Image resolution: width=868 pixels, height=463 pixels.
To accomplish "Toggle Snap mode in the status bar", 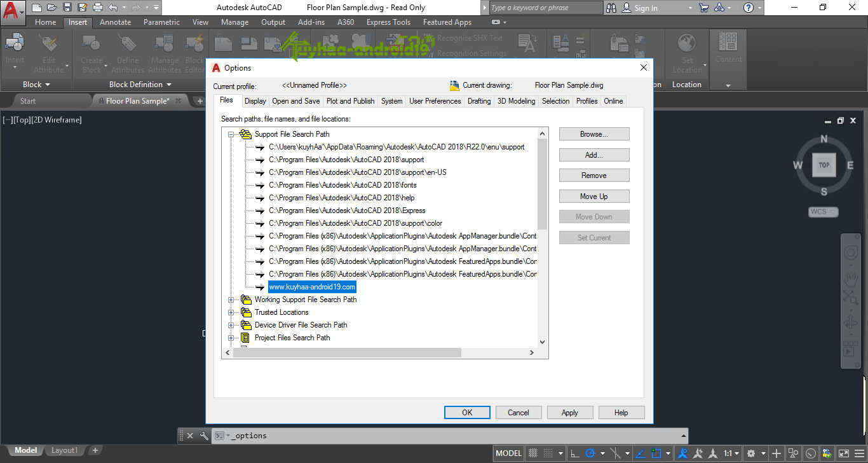I will point(548,453).
